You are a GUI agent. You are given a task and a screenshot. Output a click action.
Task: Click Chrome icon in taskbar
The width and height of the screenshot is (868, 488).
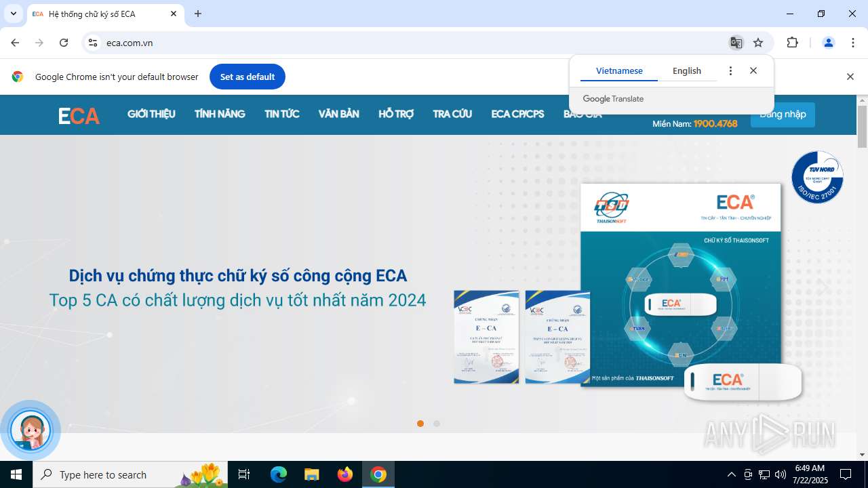[x=378, y=474]
